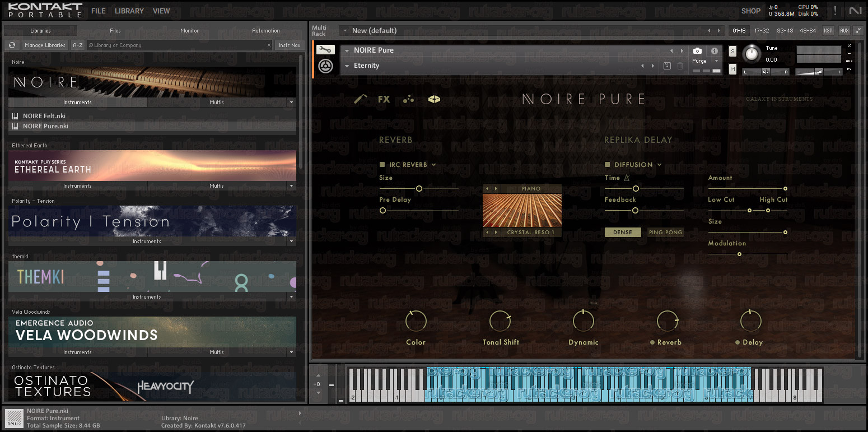Image resolution: width=868 pixels, height=432 pixels.
Task: Select next reverb category after PIANO
Action: tap(496, 189)
